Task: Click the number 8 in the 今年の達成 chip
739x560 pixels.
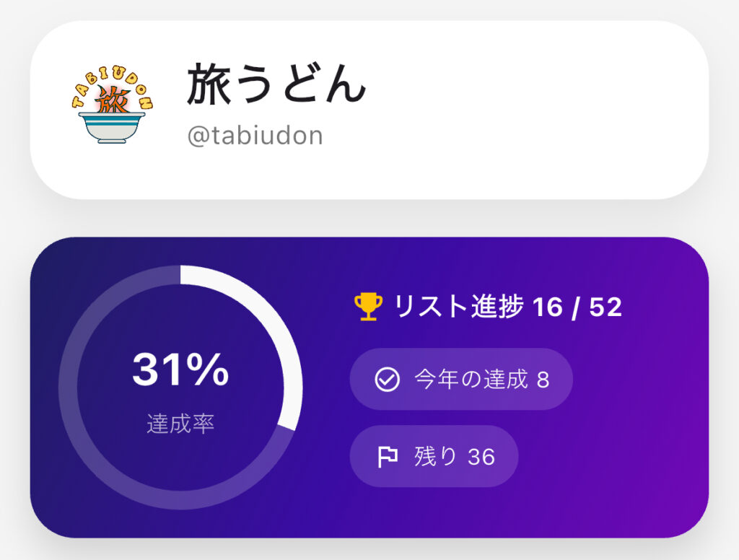Action: click(543, 379)
